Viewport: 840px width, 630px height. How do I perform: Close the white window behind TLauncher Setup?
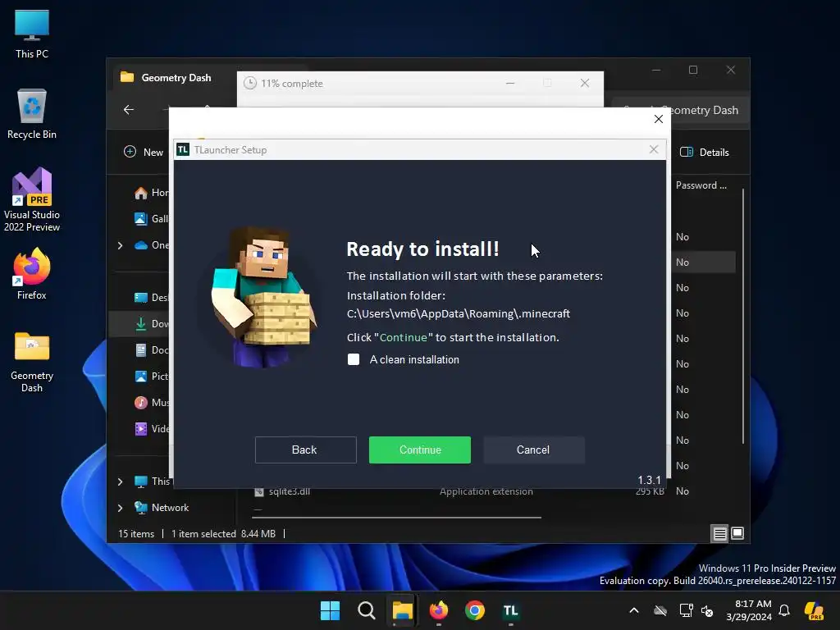659,119
